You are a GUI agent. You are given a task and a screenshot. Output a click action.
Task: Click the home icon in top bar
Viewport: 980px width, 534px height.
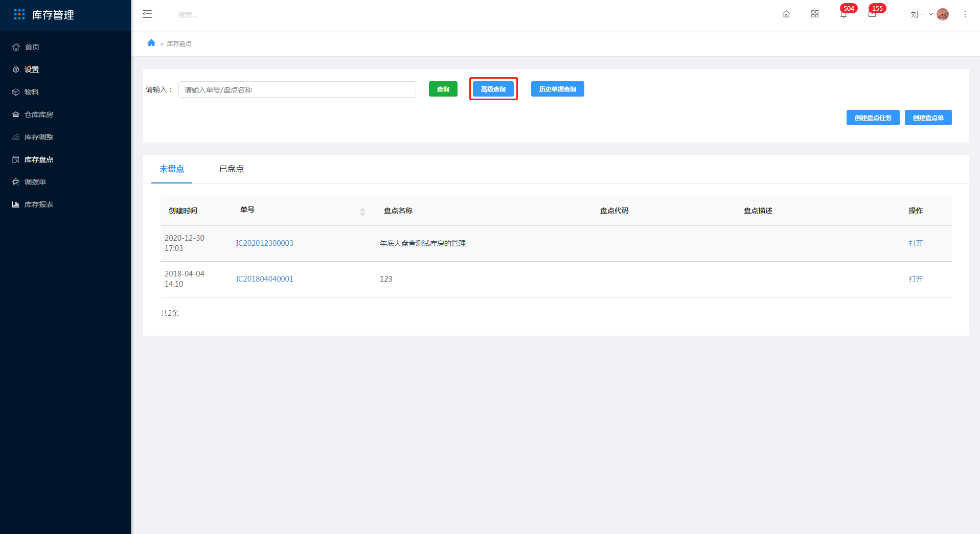(786, 14)
